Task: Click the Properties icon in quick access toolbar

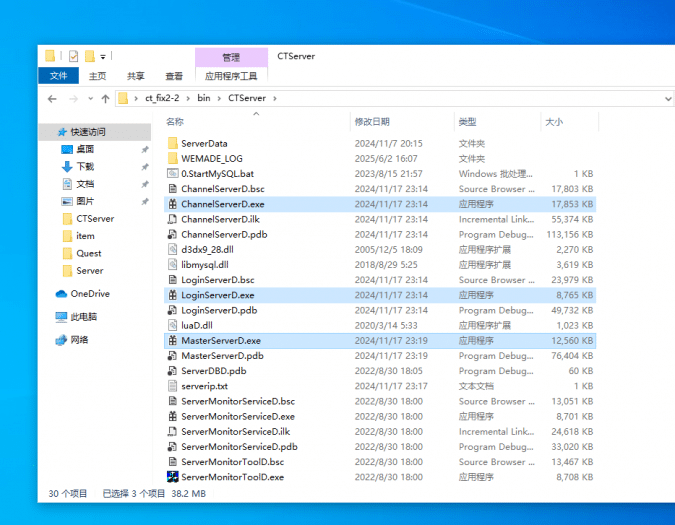Action: pos(73,56)
